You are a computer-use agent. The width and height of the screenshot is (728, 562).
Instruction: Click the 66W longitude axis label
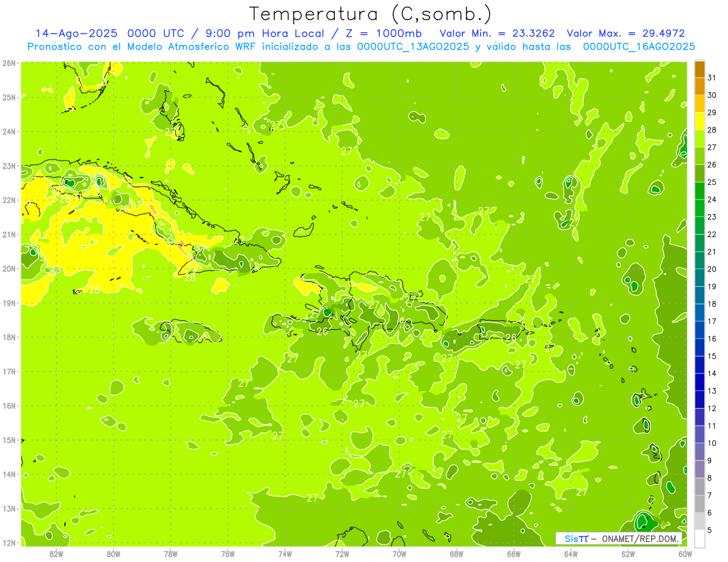point(514,554)
